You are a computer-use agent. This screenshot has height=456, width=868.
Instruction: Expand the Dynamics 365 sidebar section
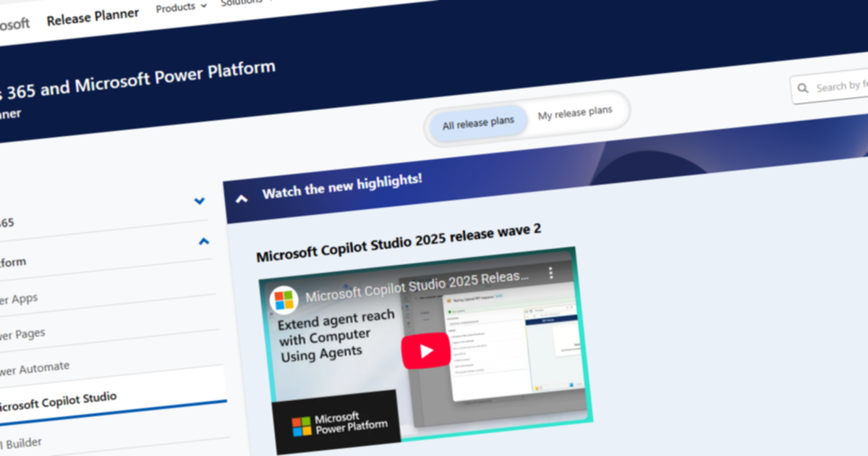(x=200, y=201)
